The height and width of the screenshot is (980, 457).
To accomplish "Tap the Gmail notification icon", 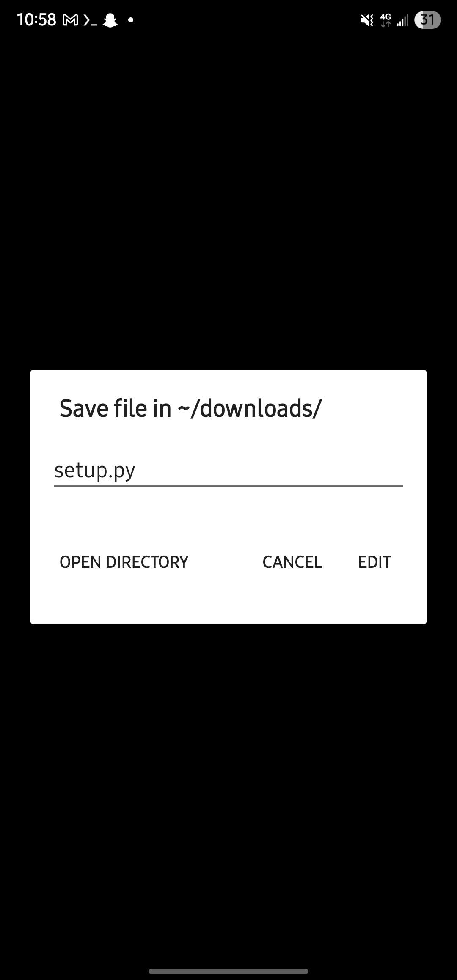I will [70, 20].
